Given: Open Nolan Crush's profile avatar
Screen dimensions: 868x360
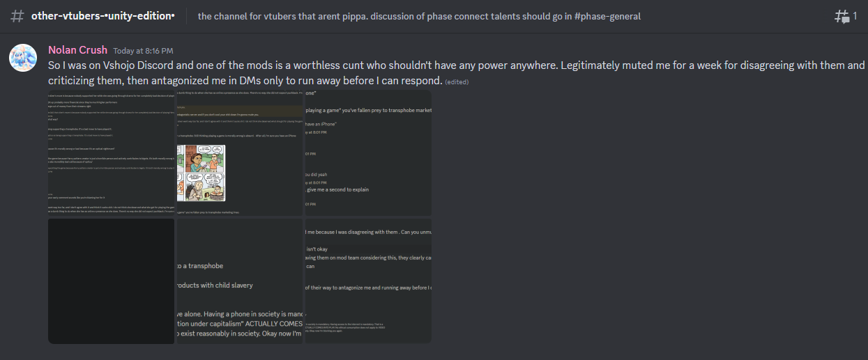Looking at the screenshot, I should coord(22,57).
